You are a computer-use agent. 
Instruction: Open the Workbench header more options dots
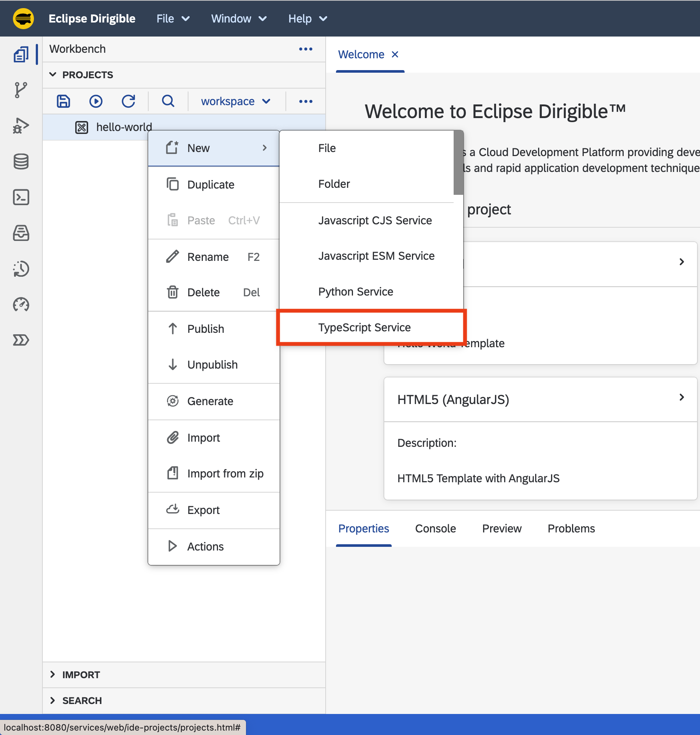click(x=306, y=49)
